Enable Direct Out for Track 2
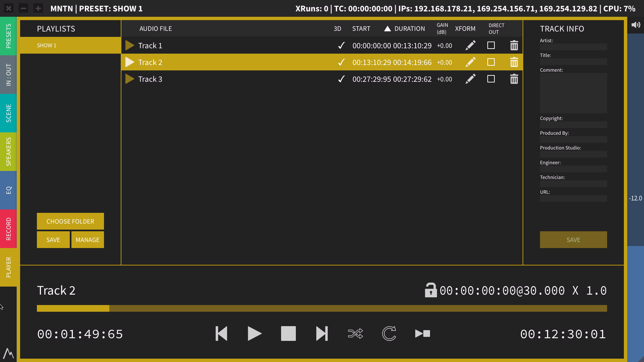This screenshot has height=362, width=644. [x=491, y=62]
